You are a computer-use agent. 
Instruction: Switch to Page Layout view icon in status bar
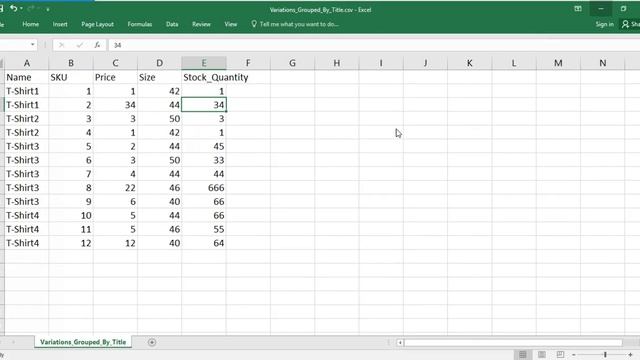click(x=542, y=354)
